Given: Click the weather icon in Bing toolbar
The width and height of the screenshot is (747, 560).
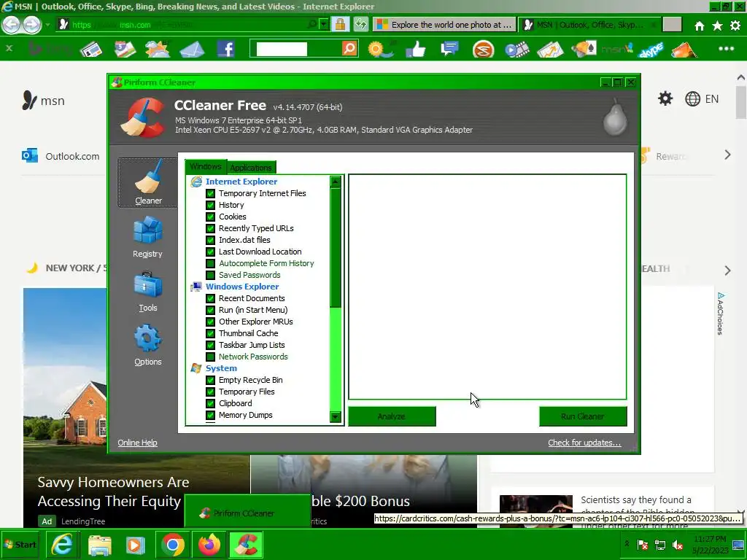Looking at the screenshot, I should point(158,49).
